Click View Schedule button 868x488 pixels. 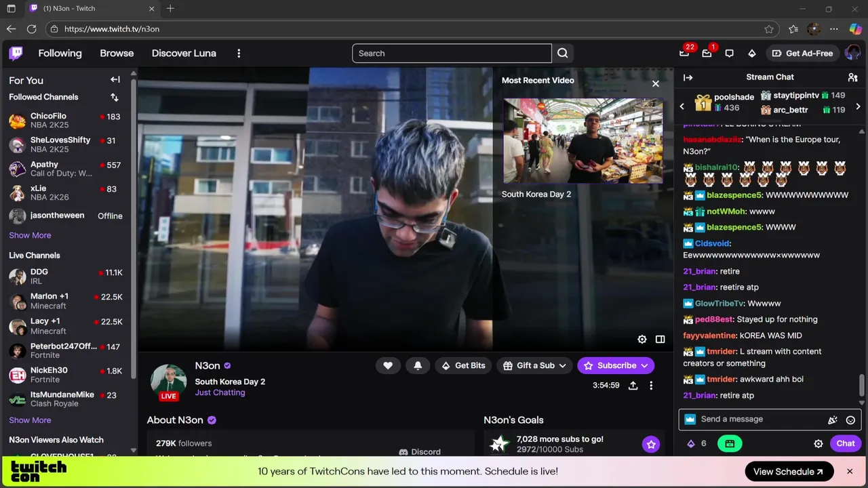click(789, 471)
